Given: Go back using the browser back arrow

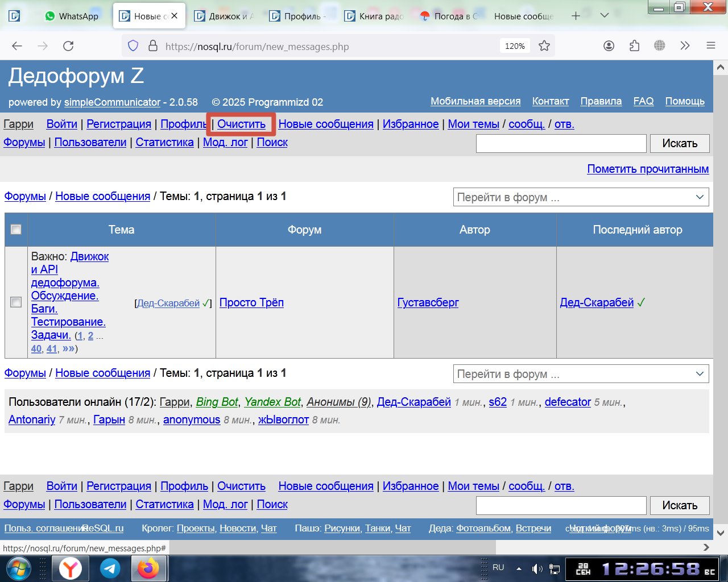Looking at the screenshot, I should coord(17,46).
